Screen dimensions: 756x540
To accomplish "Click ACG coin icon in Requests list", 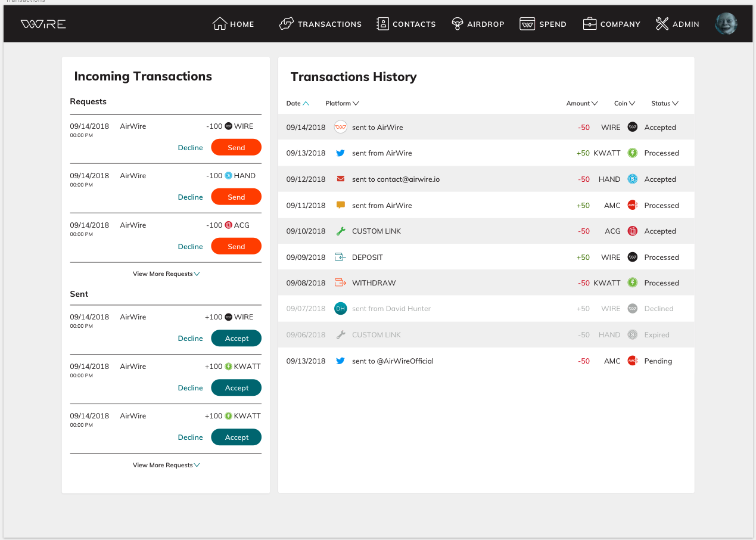I will pyautogui.click(x=228, y=225).
